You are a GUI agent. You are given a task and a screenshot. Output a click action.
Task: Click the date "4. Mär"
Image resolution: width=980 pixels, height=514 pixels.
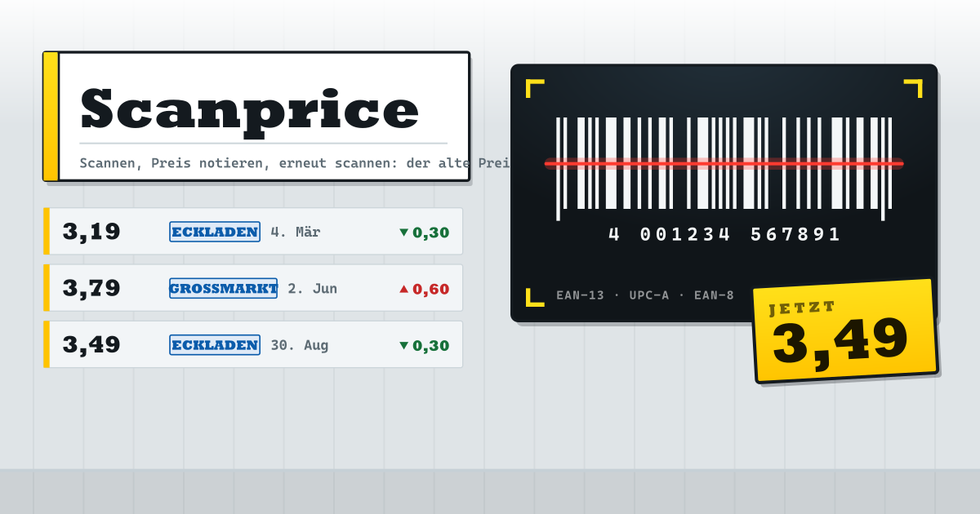coord(296,232)
